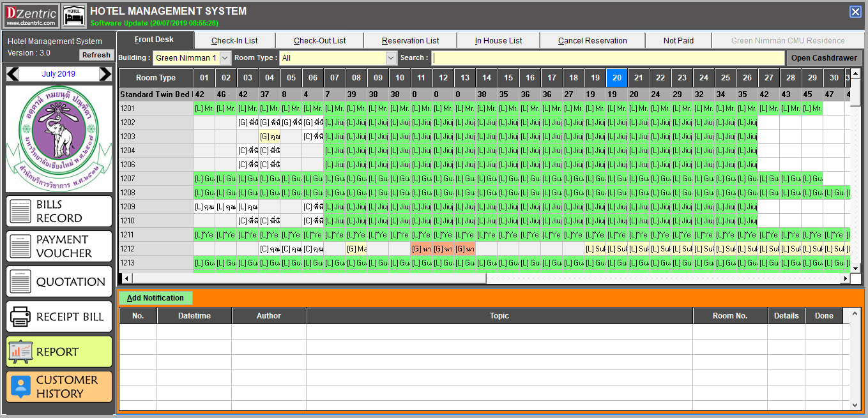Open the Reservation List tab

click(410, 41)
